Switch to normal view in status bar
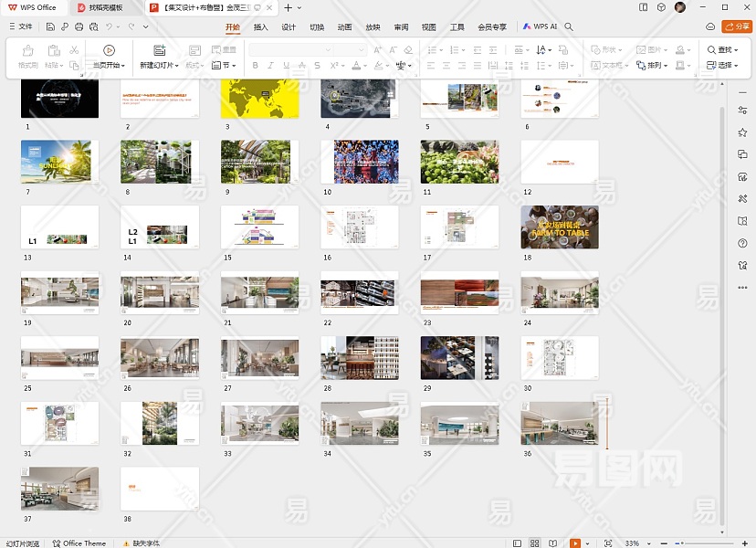Image resolution: width=756 pixels, height=548 pixels. [518, 543]
